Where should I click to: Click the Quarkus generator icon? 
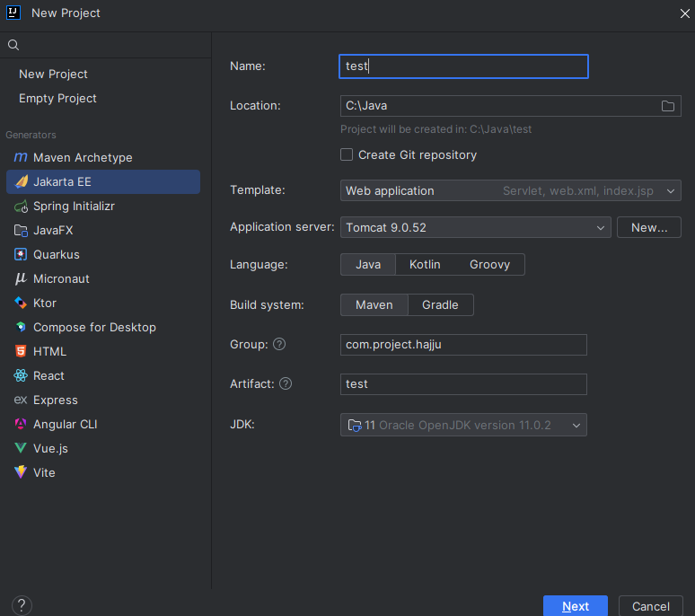click(x=21, y=254)
